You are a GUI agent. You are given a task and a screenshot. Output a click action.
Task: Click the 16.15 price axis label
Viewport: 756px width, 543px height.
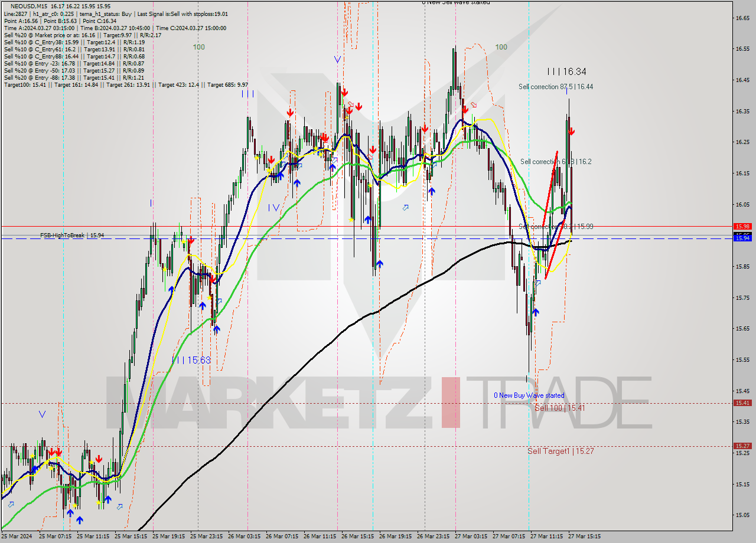click(x=742, y=174)
